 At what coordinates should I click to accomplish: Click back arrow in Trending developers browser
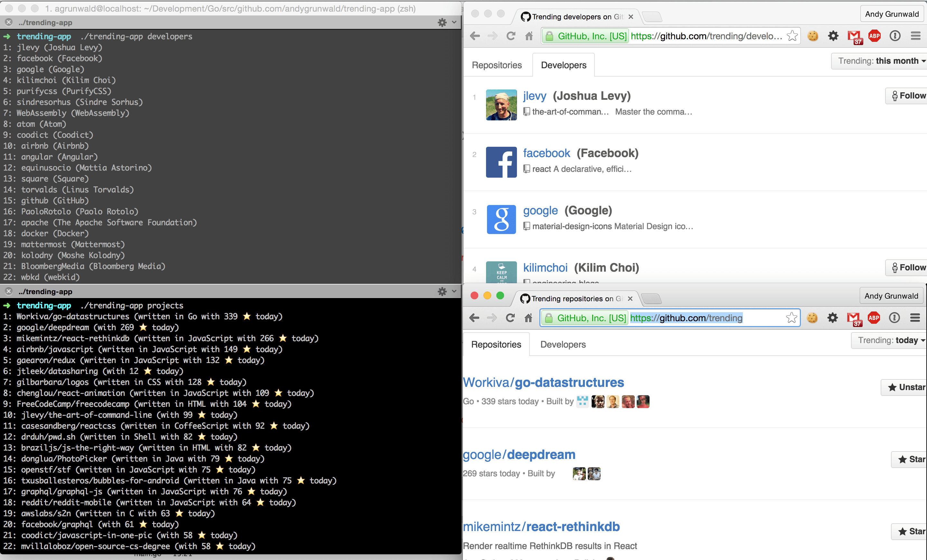tap(475, 36)
